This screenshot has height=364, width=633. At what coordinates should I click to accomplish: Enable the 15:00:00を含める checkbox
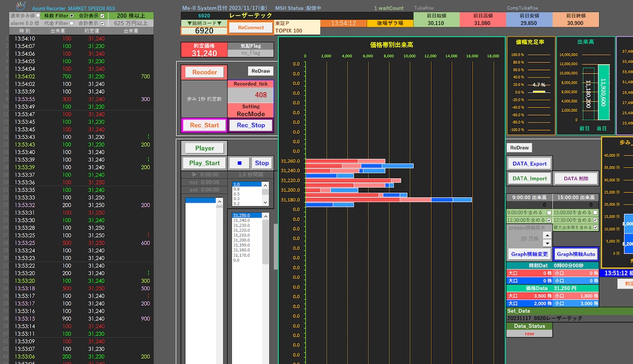595,213
